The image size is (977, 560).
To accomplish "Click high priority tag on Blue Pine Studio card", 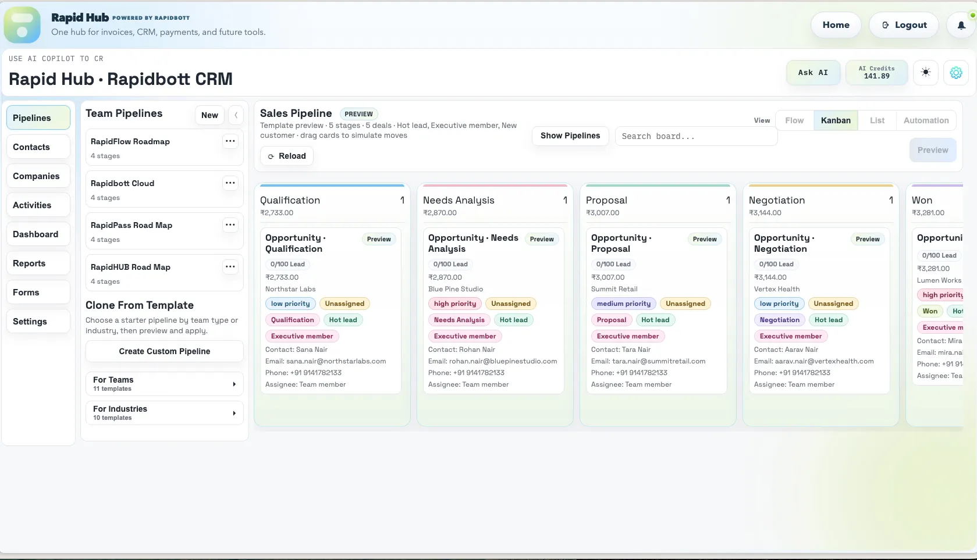I will [455, 304].
